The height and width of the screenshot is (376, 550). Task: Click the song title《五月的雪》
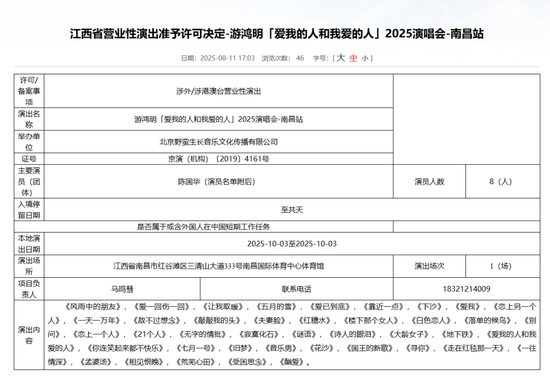(x=276, y=307)
